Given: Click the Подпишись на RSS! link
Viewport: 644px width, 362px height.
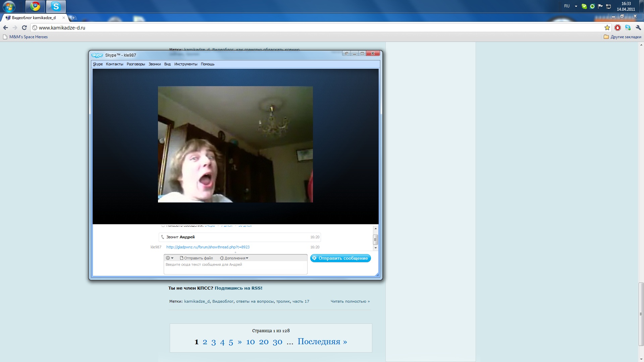Looking at the screenshot, I should [238, 288].
